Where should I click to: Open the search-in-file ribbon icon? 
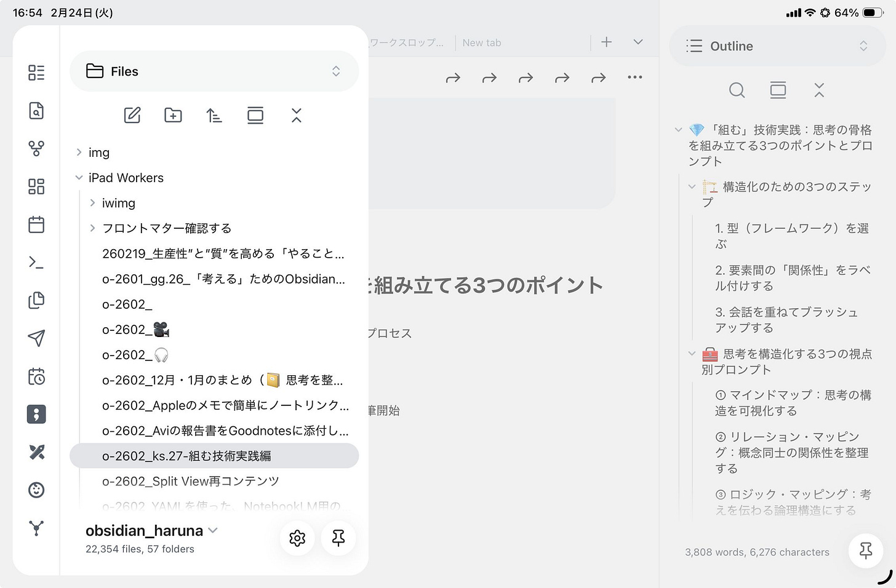click(36, 111)
